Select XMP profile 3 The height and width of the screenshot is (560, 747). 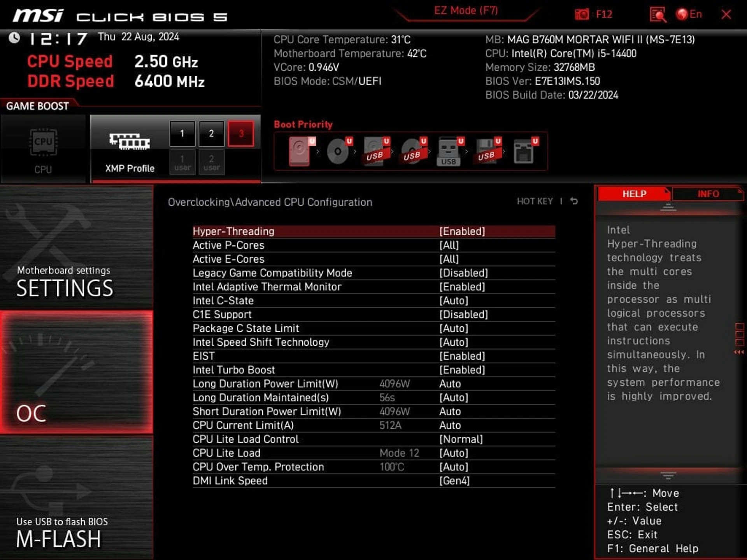tap(241, 134)
